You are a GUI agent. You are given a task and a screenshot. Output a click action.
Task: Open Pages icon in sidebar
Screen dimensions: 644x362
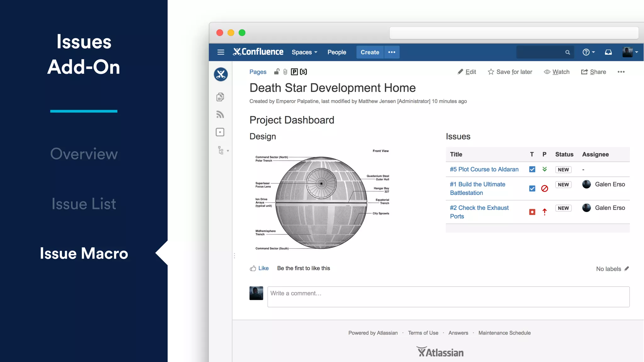coord(220,97)
